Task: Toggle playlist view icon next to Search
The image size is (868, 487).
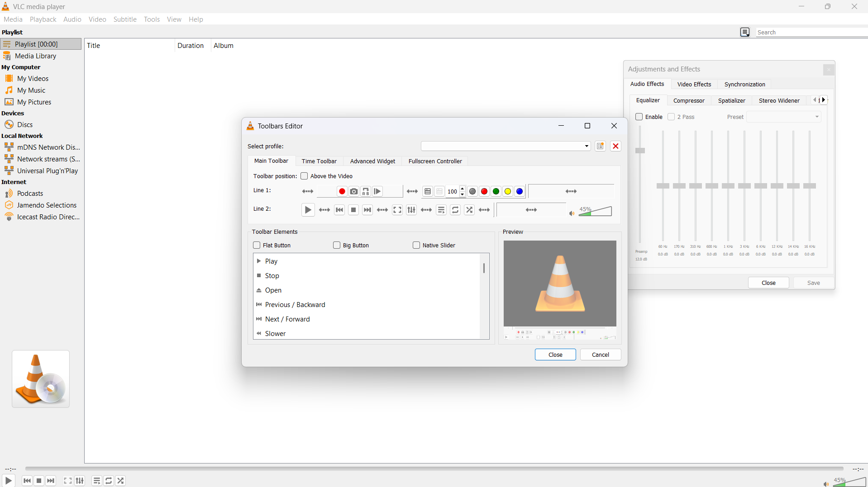Action: [x=744, y=32]
